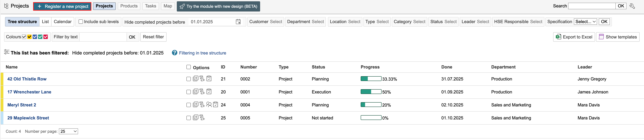Click the copy project icon for Meryl Street 2

[x=195, y=104]
